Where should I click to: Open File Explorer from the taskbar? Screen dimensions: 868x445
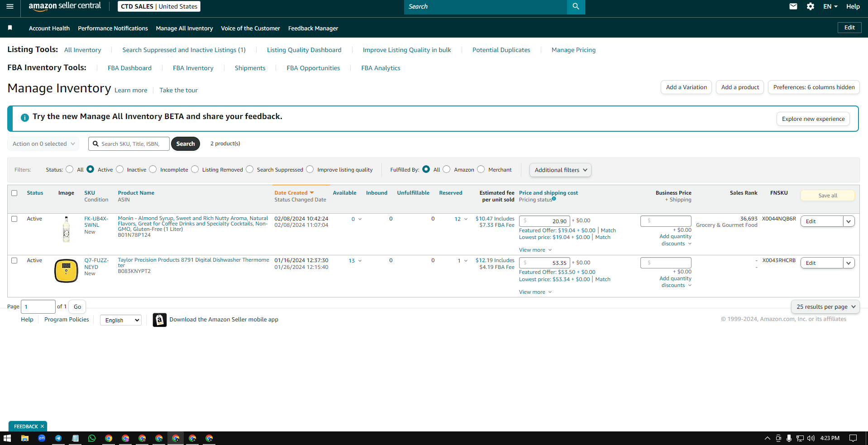coord(25,438)
